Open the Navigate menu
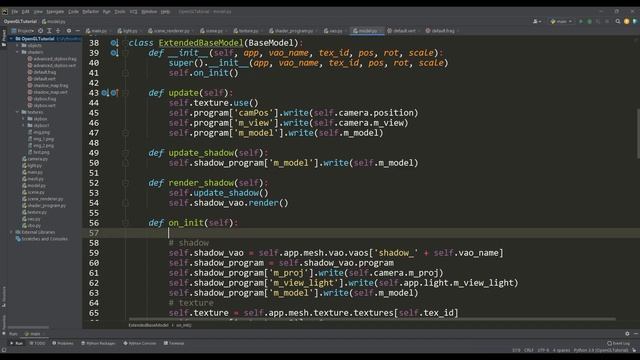Viewport: 640px width, 360px height. point(55,12)
